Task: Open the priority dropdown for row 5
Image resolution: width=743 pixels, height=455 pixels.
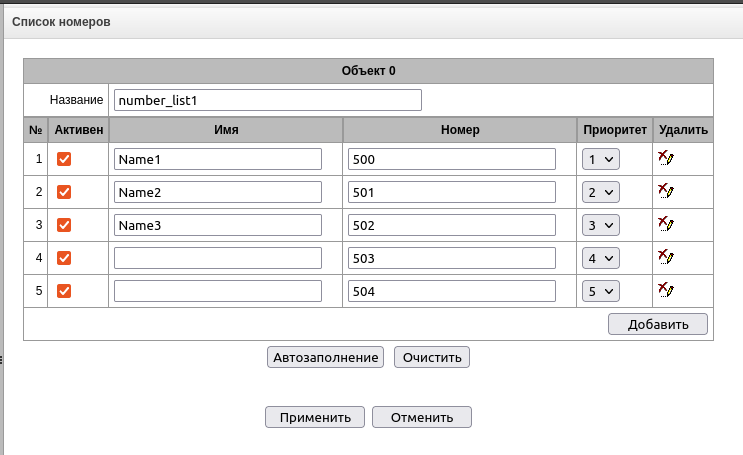Action: coord(601,291)
